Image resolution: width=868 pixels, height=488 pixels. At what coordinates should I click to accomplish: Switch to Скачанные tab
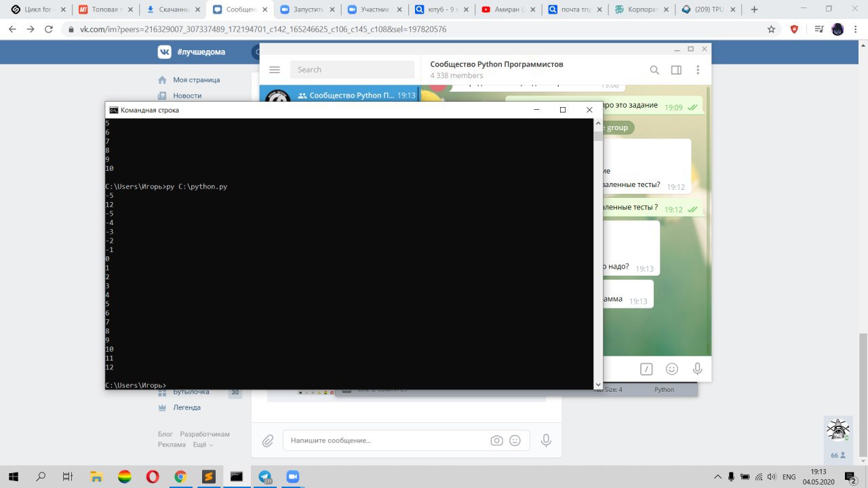coord(171,10)
